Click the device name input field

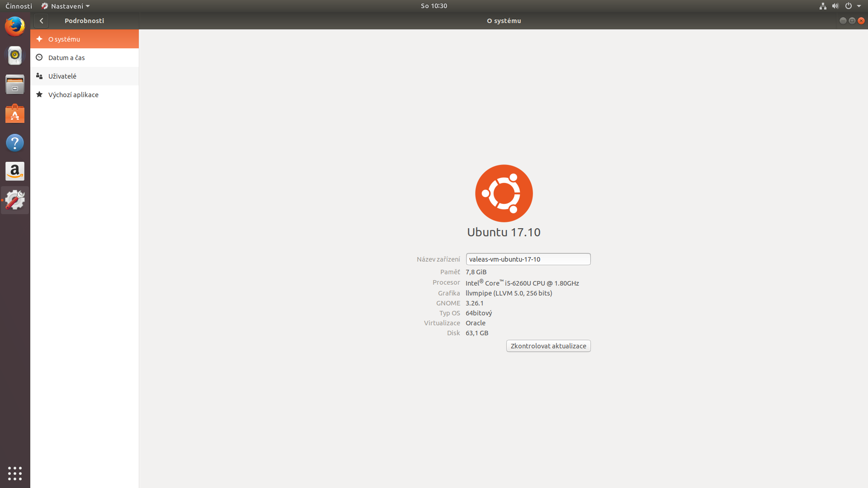coord(528,259)
